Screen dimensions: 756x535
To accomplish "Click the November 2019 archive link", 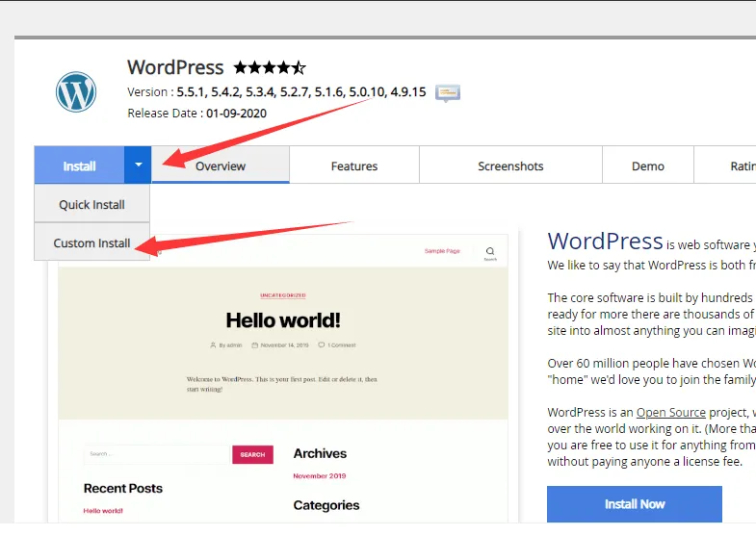I will [320, 475].
